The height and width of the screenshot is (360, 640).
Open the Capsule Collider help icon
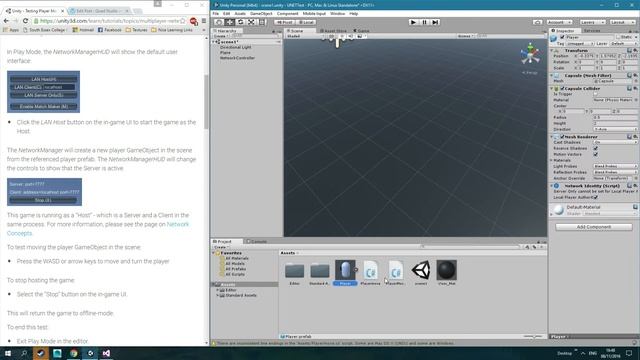coord(630,88)
